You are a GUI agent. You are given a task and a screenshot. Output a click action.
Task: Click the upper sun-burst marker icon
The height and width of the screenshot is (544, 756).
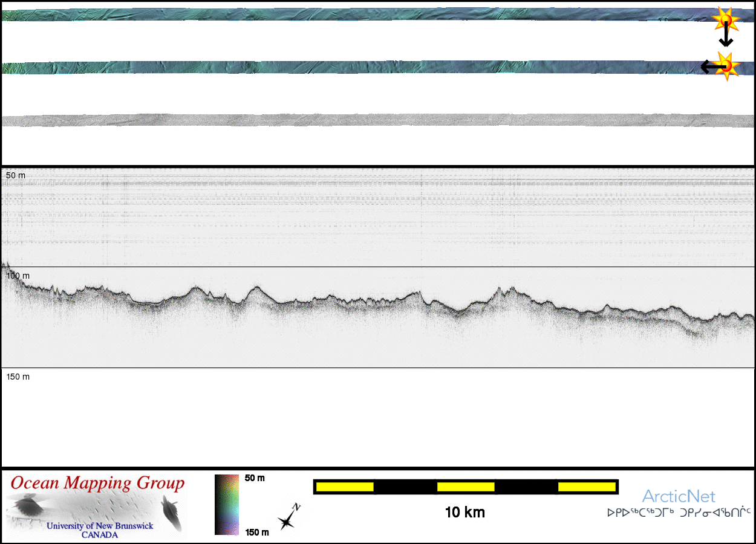pyautogui.click(x=725, y=20)
